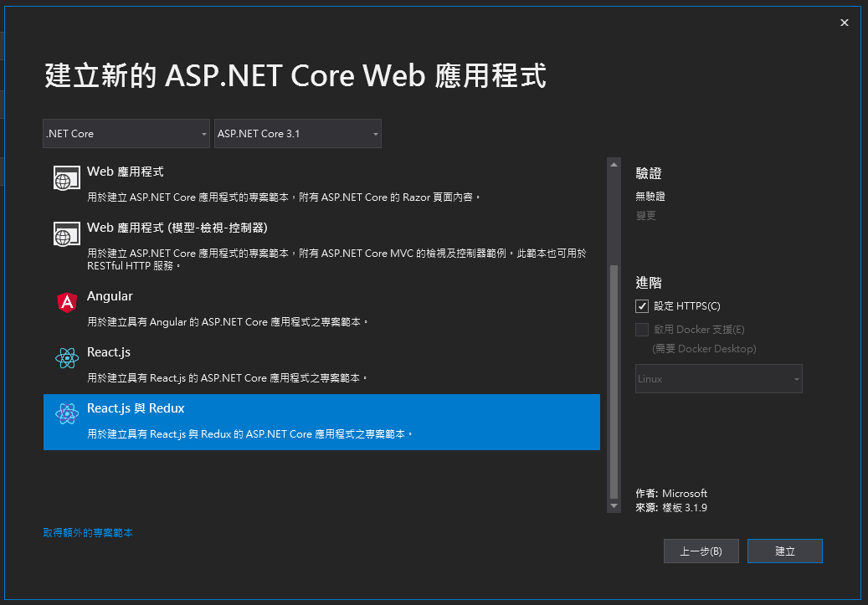Click the React.js 與 Redux atom icon
The height and width of the screenshot is (605, 868).
click(x=67, y=414)
